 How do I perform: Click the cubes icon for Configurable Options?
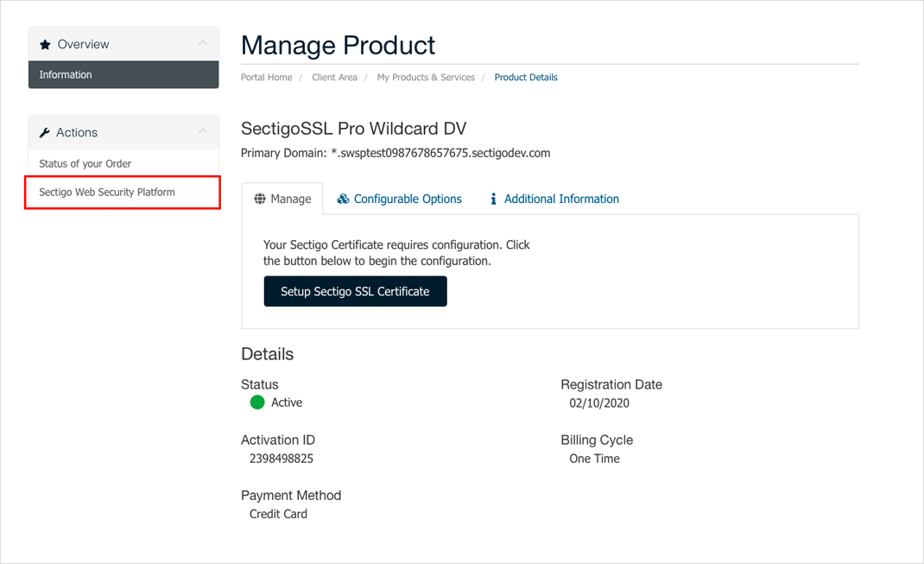(x=343, y=199)
